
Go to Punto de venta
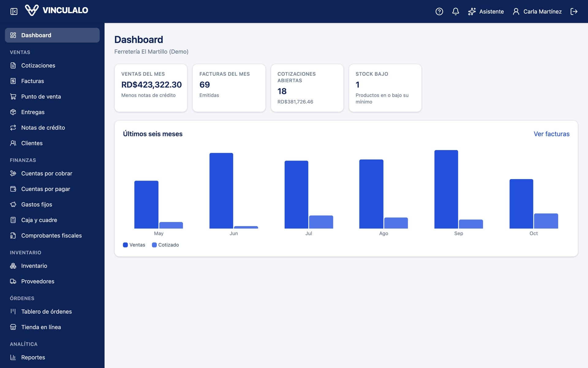(x=52, y=97)
